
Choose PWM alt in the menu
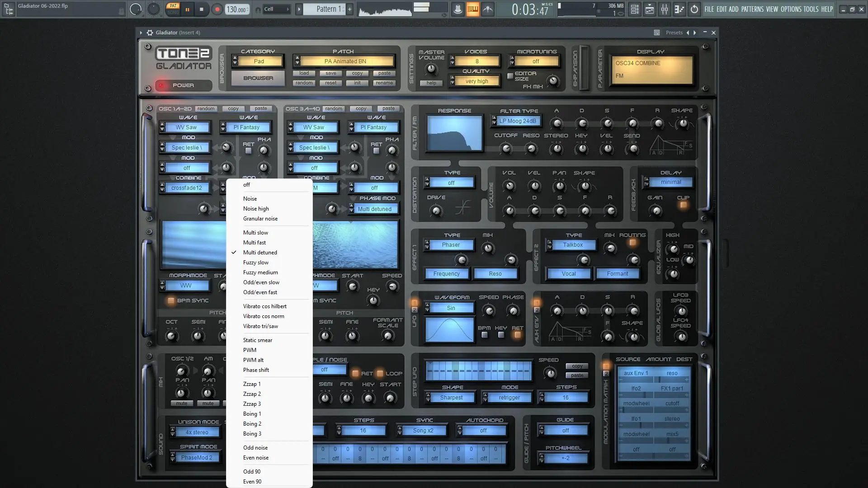253,360
